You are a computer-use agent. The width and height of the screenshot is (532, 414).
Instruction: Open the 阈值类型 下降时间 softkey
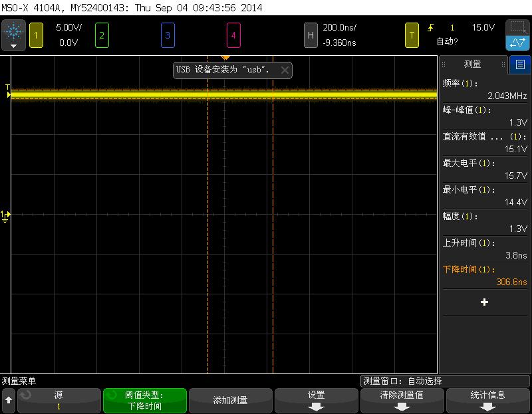pos(144,401)
